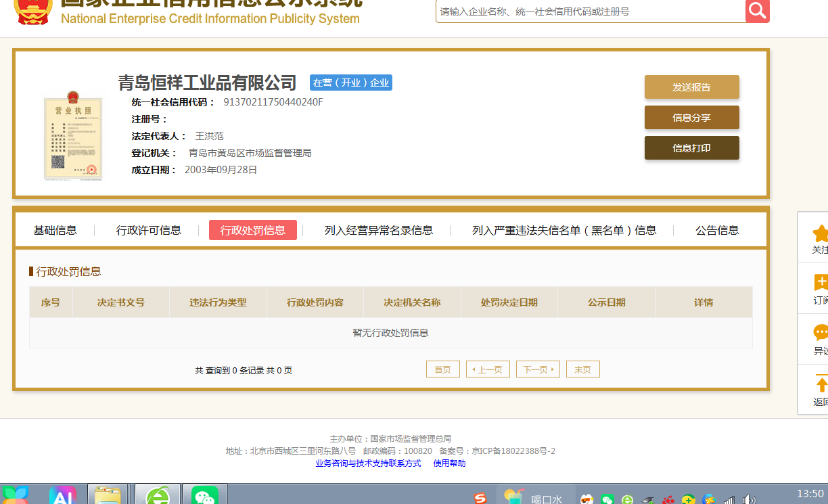Viewport: 828px width, 504px height.
Task: Switch to the 公告信息 tab
Action: coord(717,230)
